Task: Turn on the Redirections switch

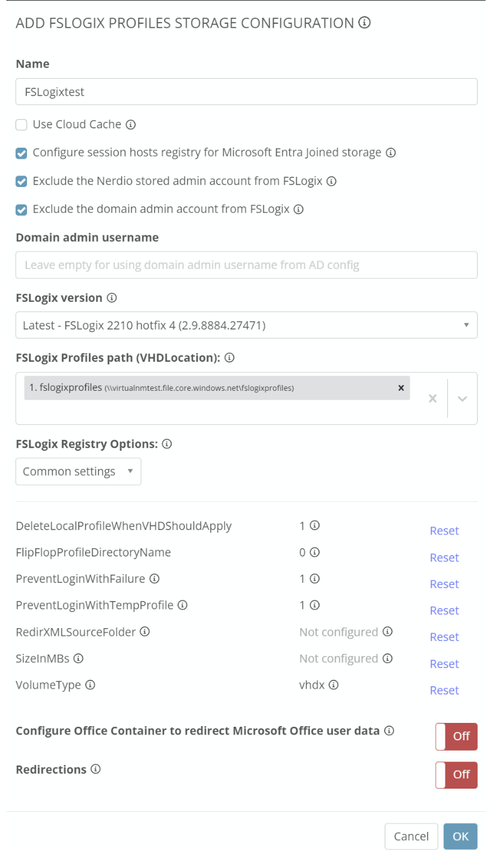Action: click(456, 775)
